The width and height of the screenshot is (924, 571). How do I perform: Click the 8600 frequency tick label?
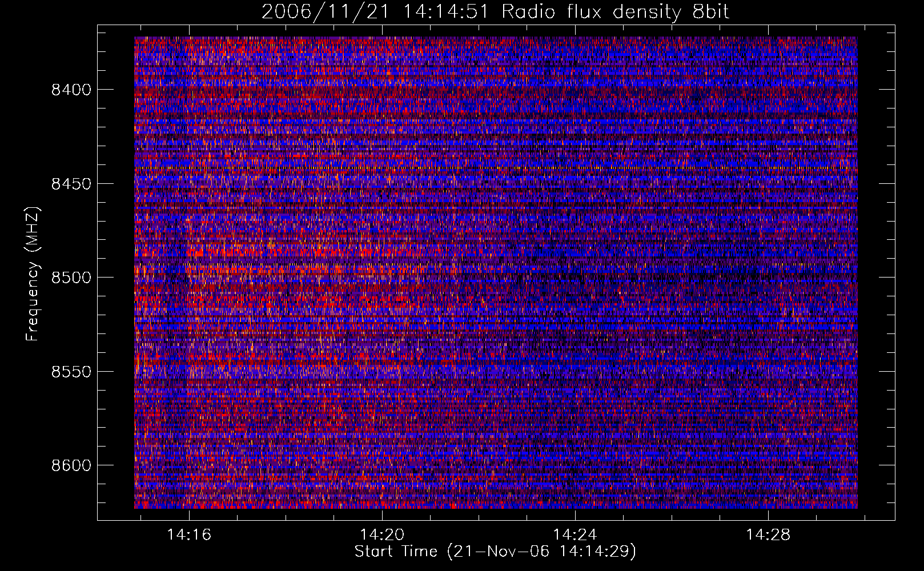(x=71, y=465)
